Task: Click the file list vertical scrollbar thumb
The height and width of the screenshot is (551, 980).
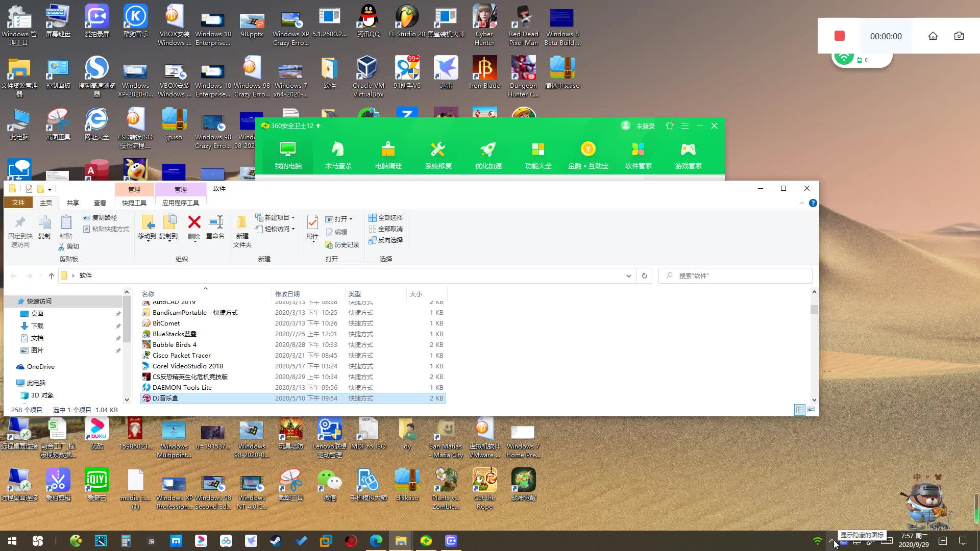Action: [814, 310]
